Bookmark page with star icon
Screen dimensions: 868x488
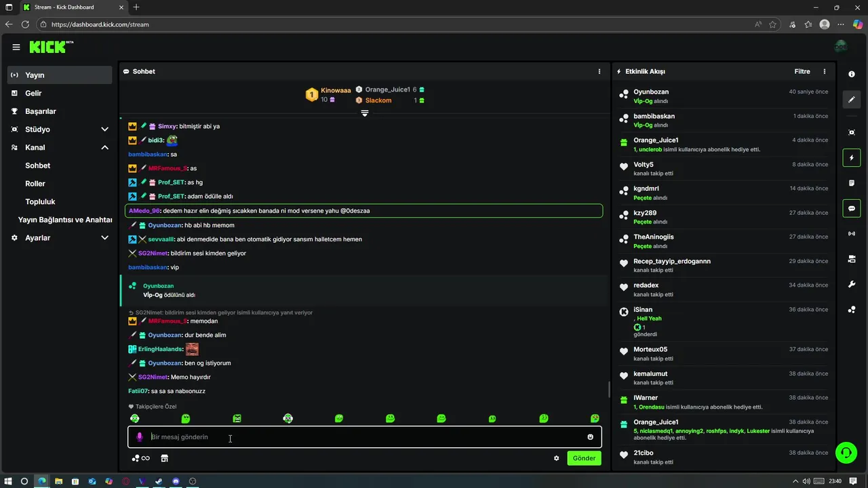tap(772, 24)
